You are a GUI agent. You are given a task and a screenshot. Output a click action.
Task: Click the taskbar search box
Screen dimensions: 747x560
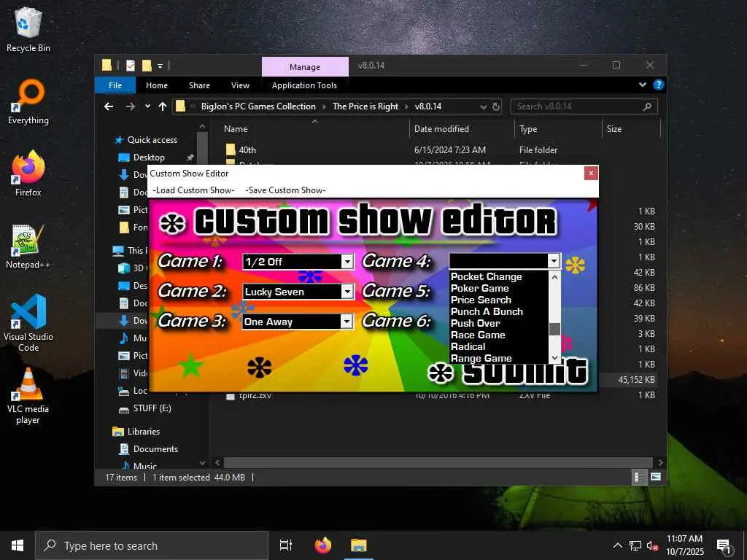click(152, 545)
